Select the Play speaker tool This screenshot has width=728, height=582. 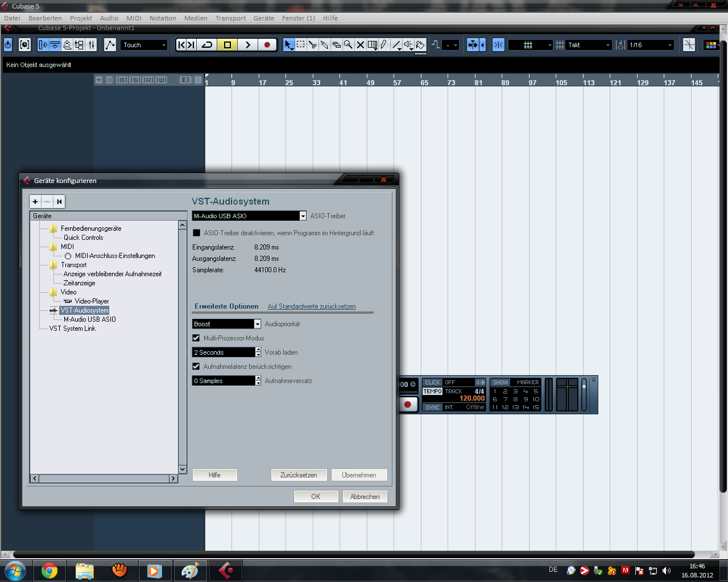tap(408, 44)
